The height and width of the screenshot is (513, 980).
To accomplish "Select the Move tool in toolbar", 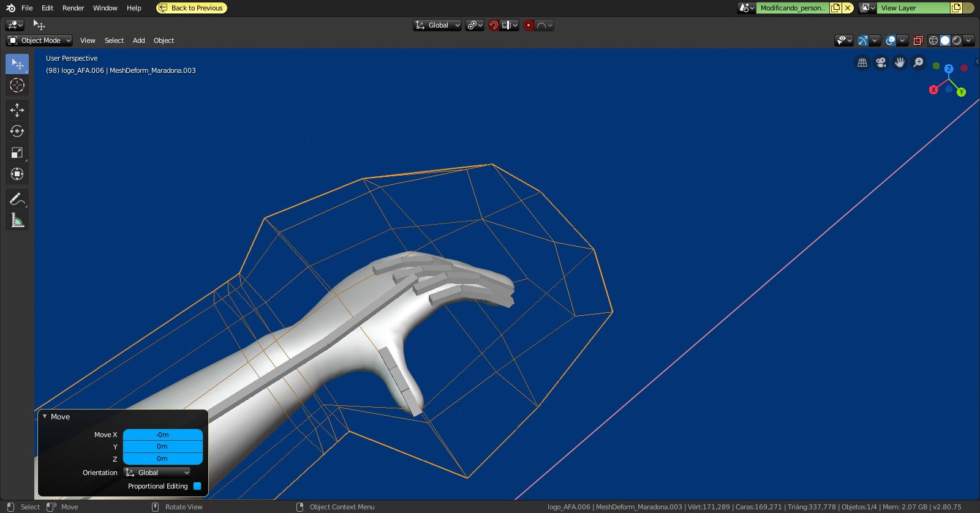I will click(17, 110).
